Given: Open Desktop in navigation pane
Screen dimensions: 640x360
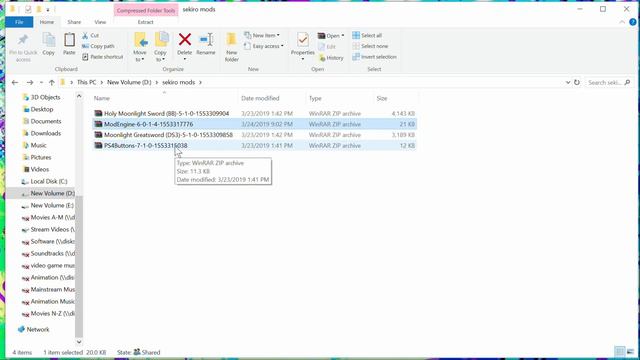Looking at the screenshot, I should coord(38,109).
